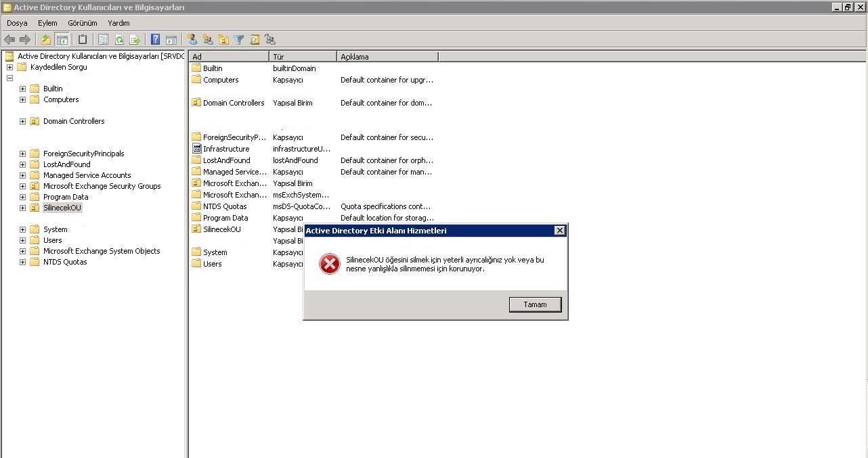Screen dimensions: 868x458
Task: Select the Computers name in the list pane
Action: [x=221, y=80]
